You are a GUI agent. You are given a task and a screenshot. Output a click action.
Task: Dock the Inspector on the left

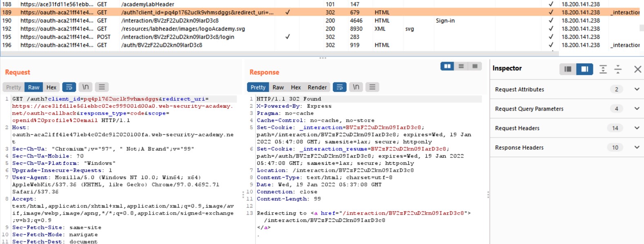click(x=568, y=69)
